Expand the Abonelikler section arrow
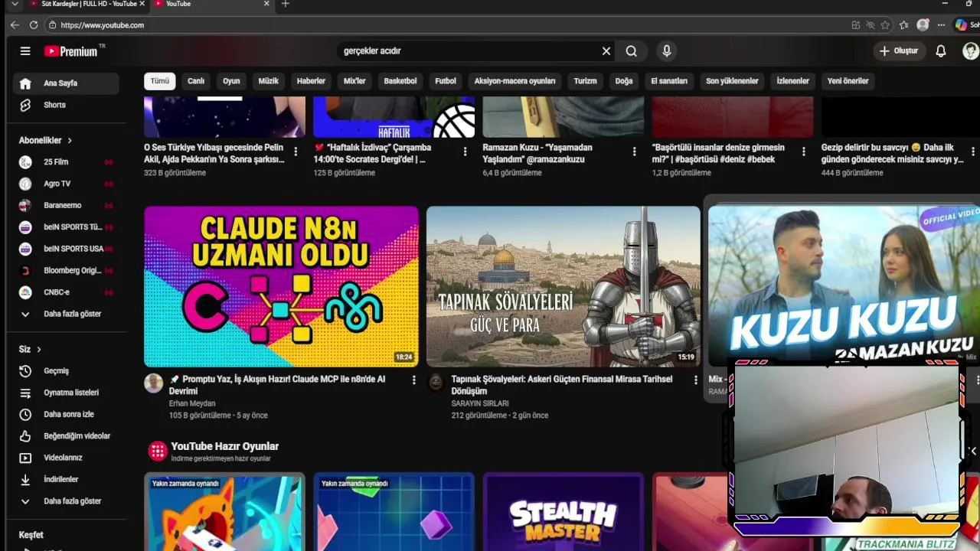980x551 pixels. coord(70,141)
